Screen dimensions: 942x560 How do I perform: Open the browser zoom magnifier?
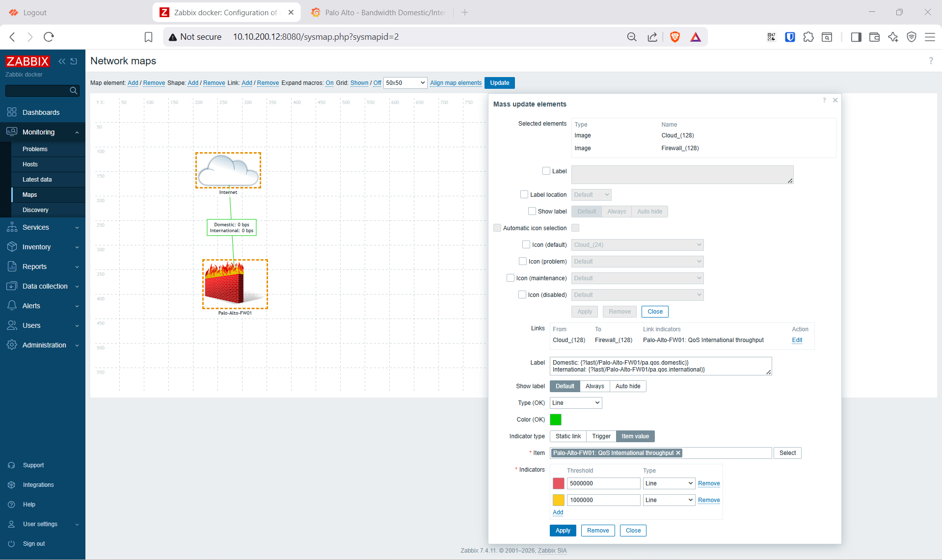[x=632, y=37]
